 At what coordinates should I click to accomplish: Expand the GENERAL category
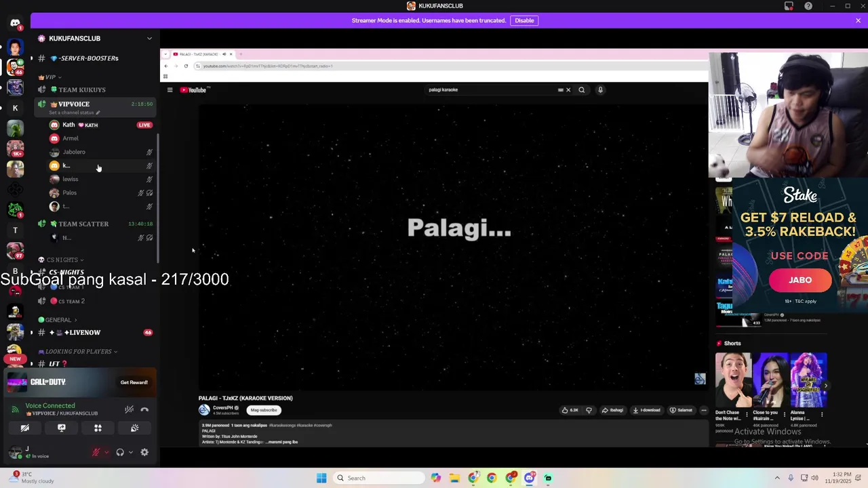click(58, 320)
